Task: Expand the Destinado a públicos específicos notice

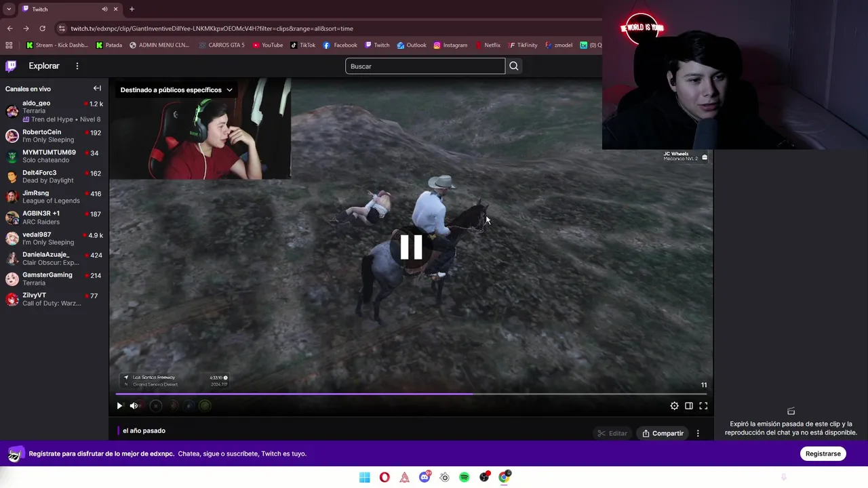Action: pos(176,89)
